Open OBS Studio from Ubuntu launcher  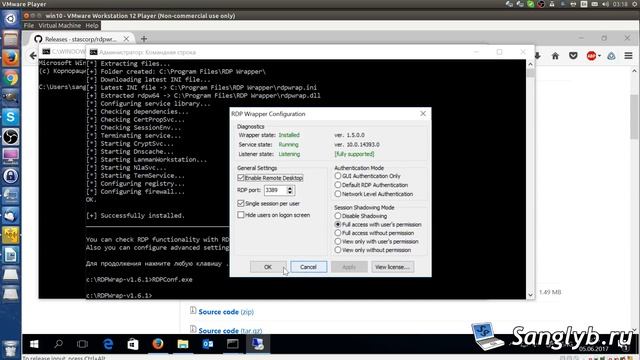(11, 137)
